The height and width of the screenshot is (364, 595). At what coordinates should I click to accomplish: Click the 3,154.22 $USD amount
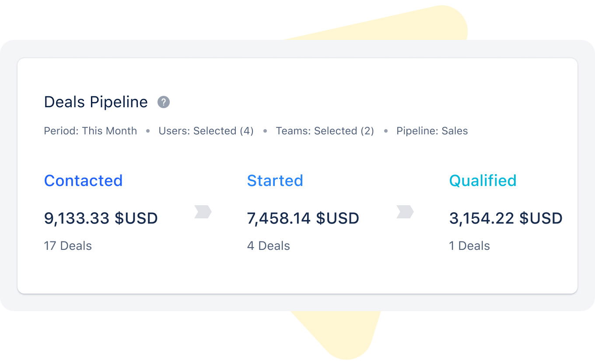click(505, 218)
